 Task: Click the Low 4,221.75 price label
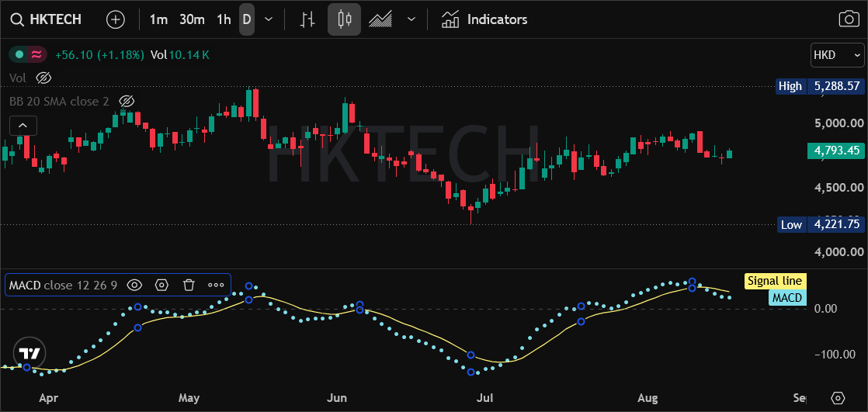tap(821, 224)
